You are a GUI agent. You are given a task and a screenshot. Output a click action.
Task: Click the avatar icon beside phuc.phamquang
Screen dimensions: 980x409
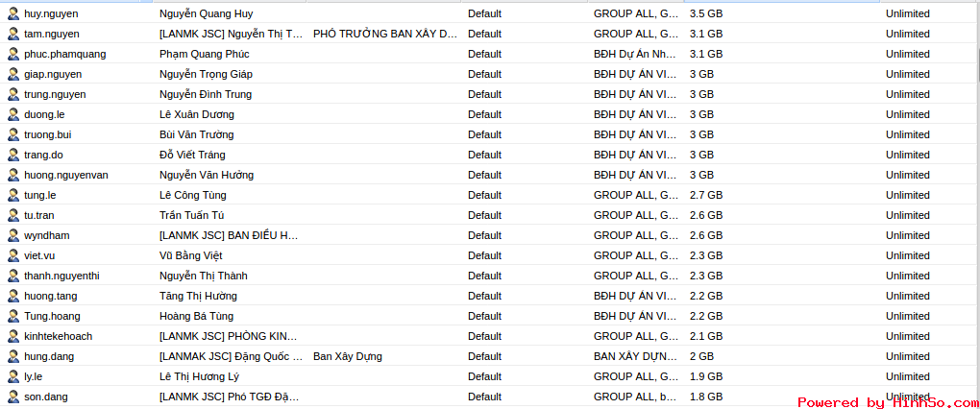(13, 54)
